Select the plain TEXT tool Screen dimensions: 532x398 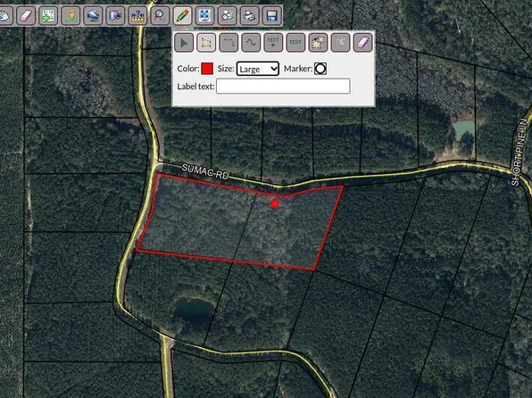pyautogui.click(x=295, y=43)
